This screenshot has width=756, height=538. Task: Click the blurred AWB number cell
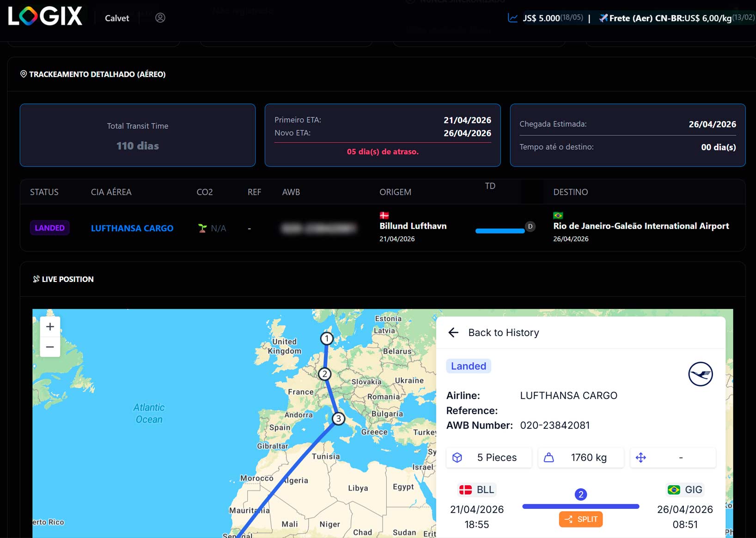pyautogui.click(x=319, y=228)
